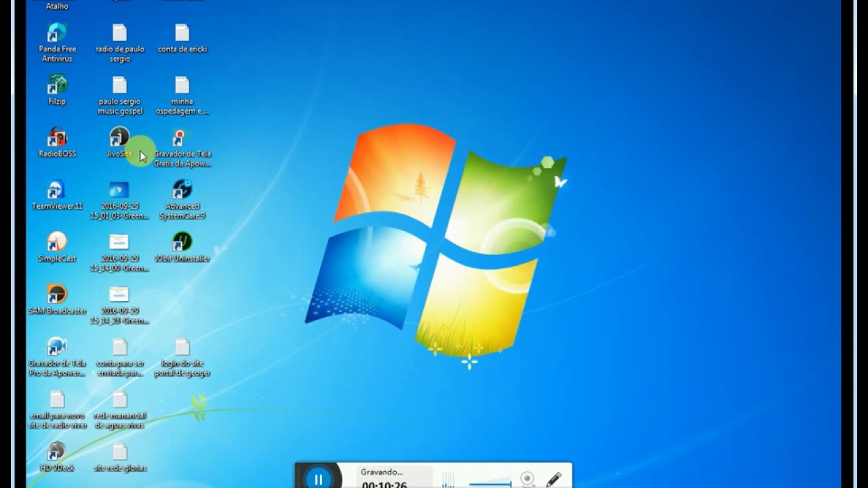Select the 'site rede glorias' file
This screenshot has width=868, height=488.
pyautogui.click(x=119, y=457)
